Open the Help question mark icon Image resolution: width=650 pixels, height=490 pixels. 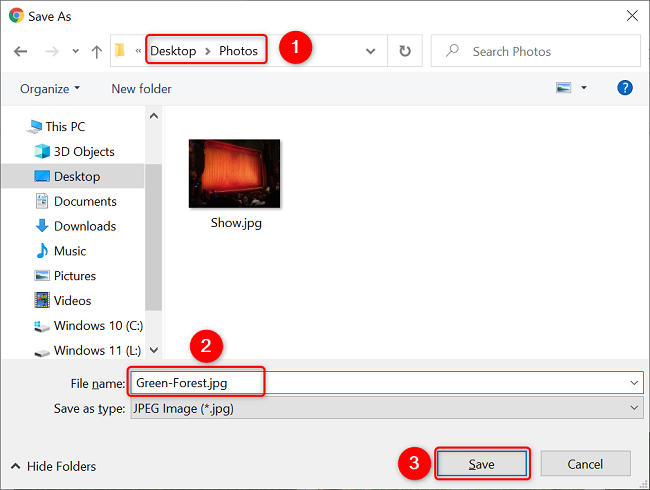click(625, 88)
